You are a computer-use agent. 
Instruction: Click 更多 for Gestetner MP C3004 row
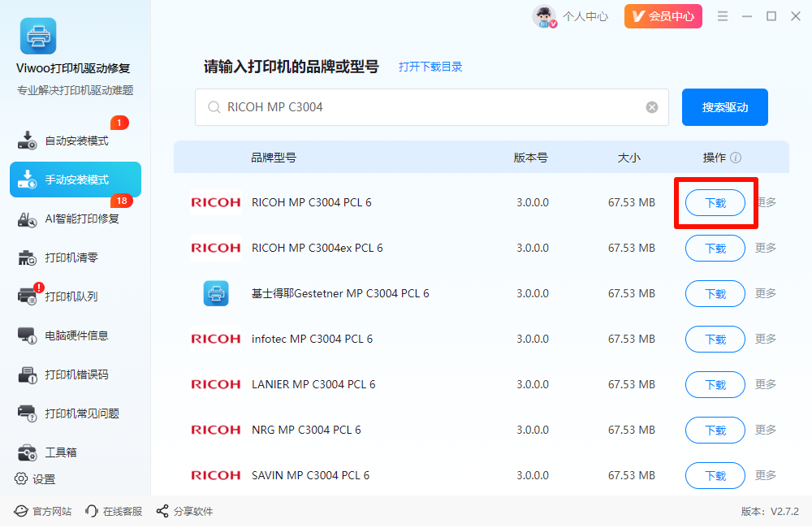(766, 293)
